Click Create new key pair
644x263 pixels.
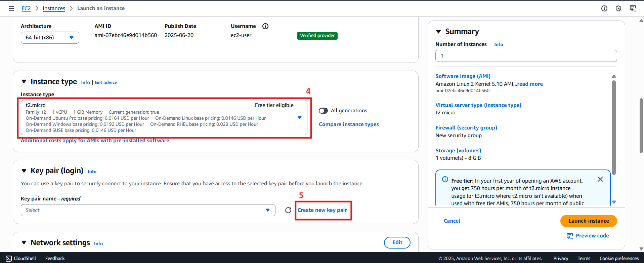322,210
